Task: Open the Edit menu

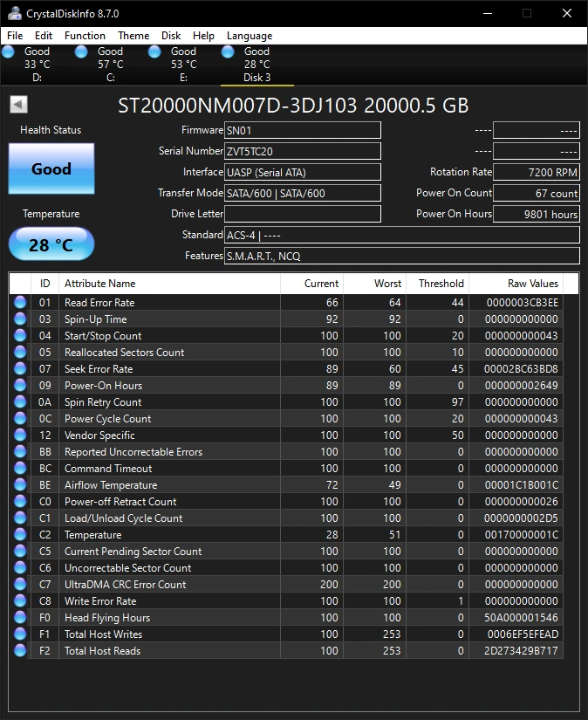Action: [x=43, y=36]
